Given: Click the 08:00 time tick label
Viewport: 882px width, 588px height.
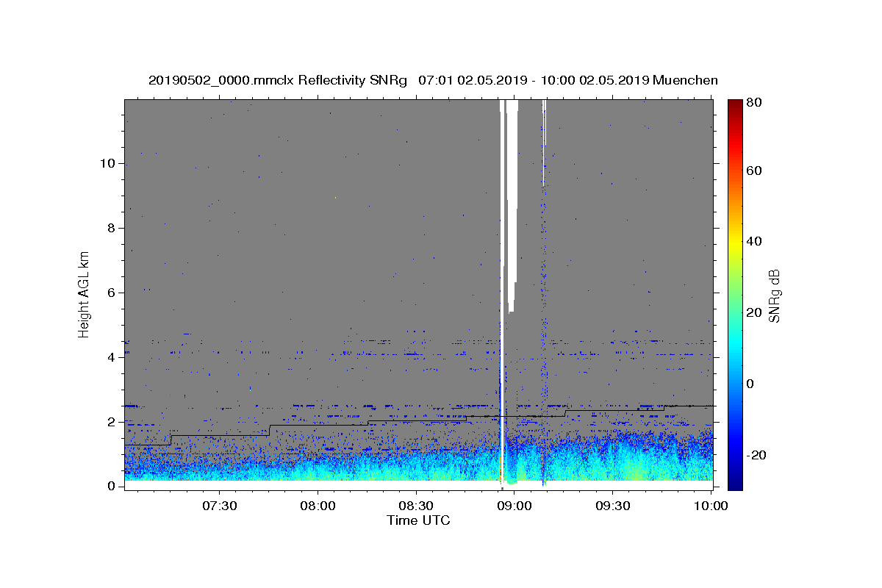Looking at the screenshot, I should [x=318, y=506].
